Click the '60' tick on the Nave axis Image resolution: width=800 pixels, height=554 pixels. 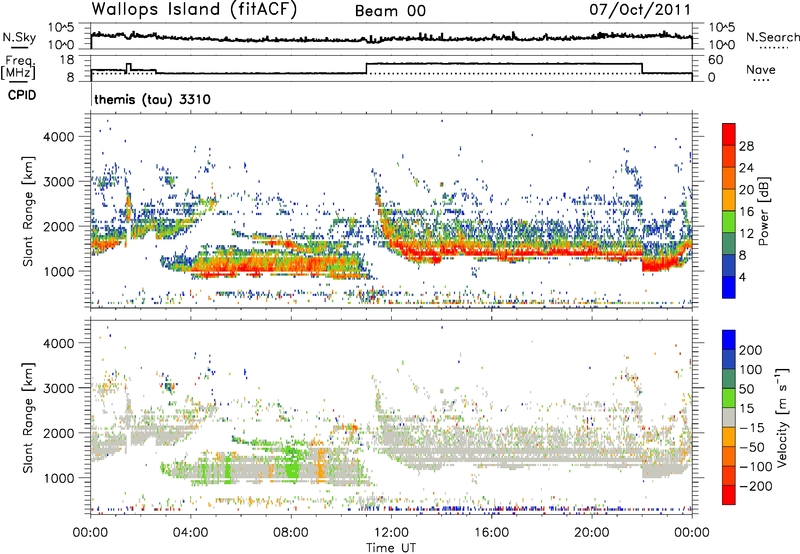716,60
